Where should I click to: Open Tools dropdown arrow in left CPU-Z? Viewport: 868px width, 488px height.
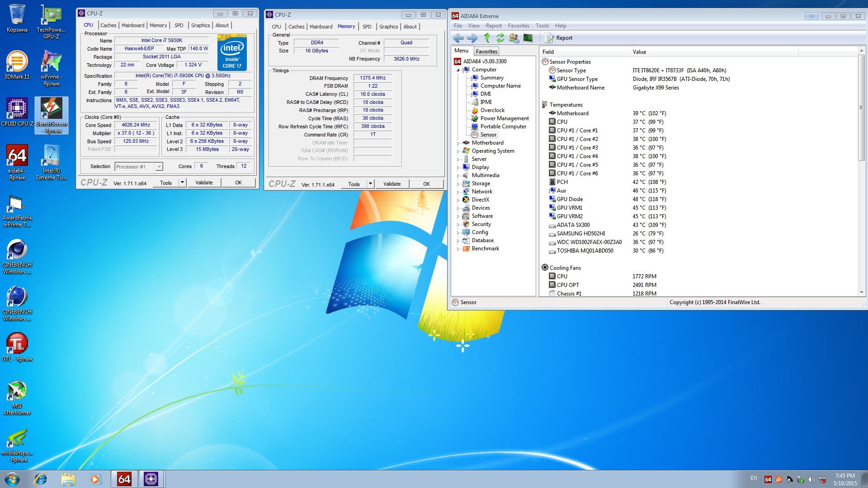click(182, 183)
